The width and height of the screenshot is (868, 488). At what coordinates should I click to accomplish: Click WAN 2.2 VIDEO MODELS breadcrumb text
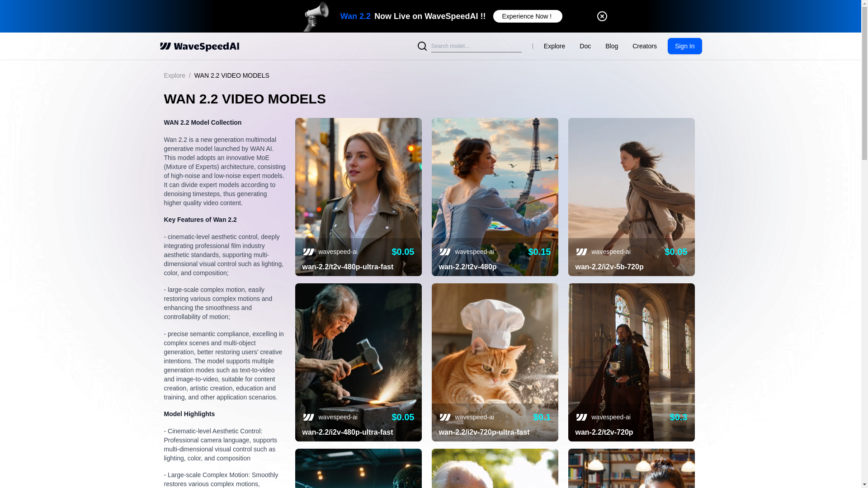[x=231, y=75]
